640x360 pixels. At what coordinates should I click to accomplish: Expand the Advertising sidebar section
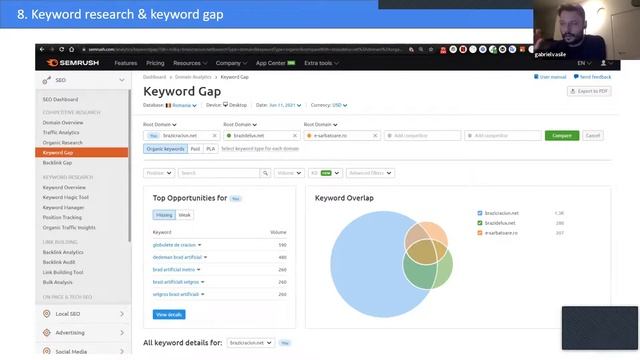(122, 332)
